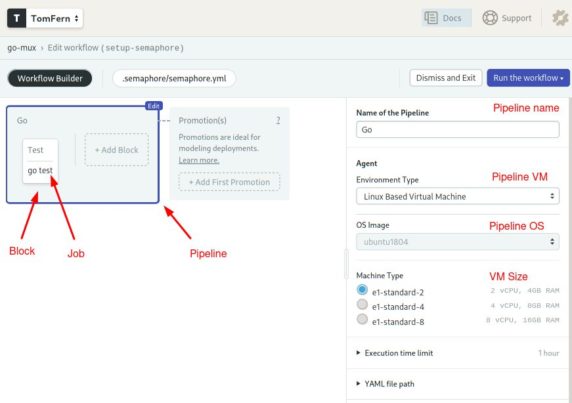The image size is (572, 403).
Task: Click the Edit badge on Go pipeline
Action: (154, 106)
